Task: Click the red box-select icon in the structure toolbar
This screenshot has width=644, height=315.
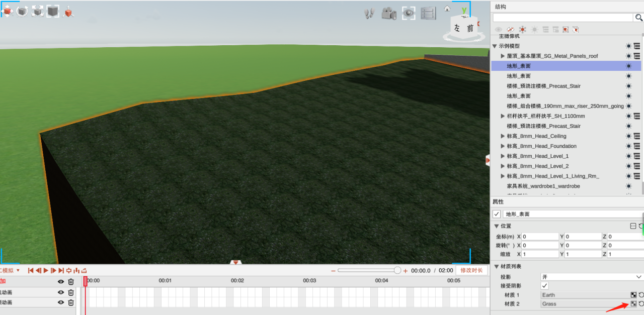Action: (566, 30)
